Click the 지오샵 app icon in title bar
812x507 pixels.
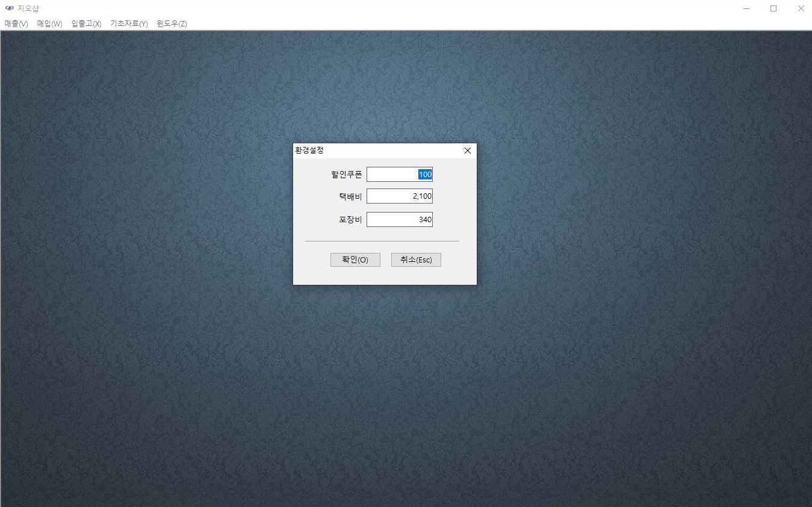coord(9,8)
